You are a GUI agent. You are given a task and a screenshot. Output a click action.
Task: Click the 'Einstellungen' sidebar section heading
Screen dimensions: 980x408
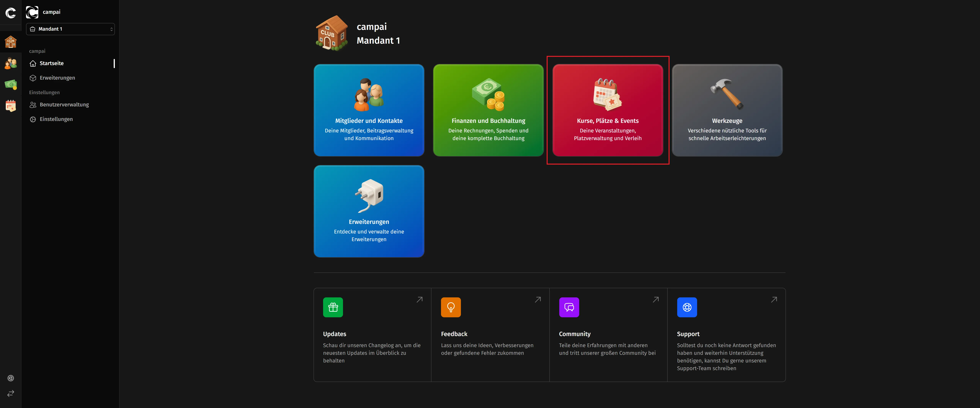pos(45,92)
